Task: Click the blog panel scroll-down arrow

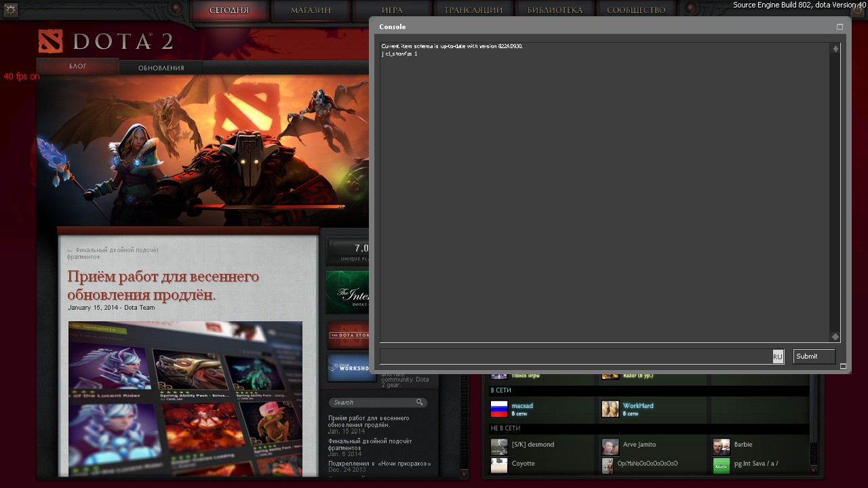Action: point(464,473)
